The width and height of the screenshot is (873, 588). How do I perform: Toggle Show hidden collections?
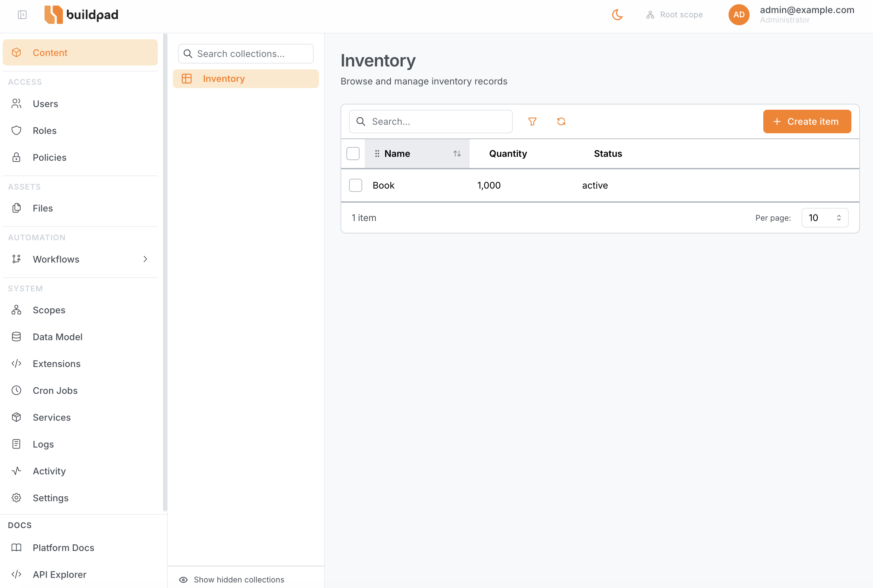(232, 579)
